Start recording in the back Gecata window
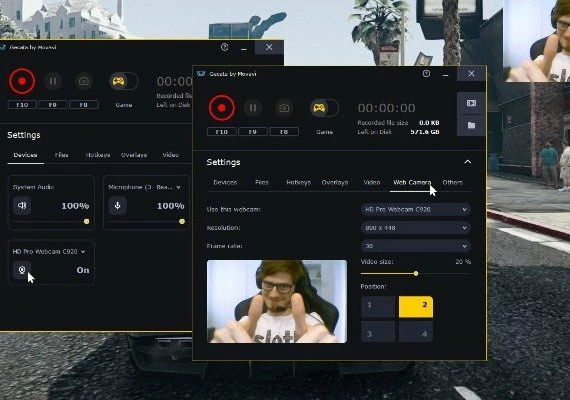This screenshot has height=400, width=570. click(x=22, y=81)
